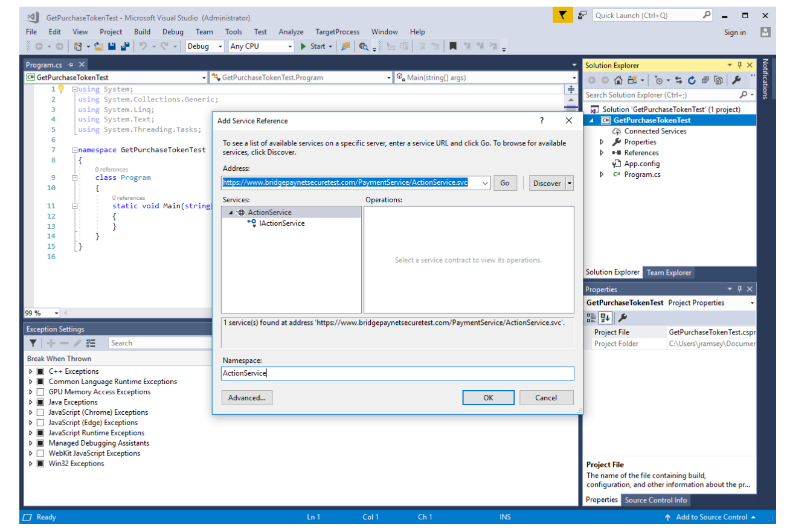Viewport: 787px width, 532px height.
Task: Click the filter funnel icon in Exception Settings
Action: click(x=33, y=343)
